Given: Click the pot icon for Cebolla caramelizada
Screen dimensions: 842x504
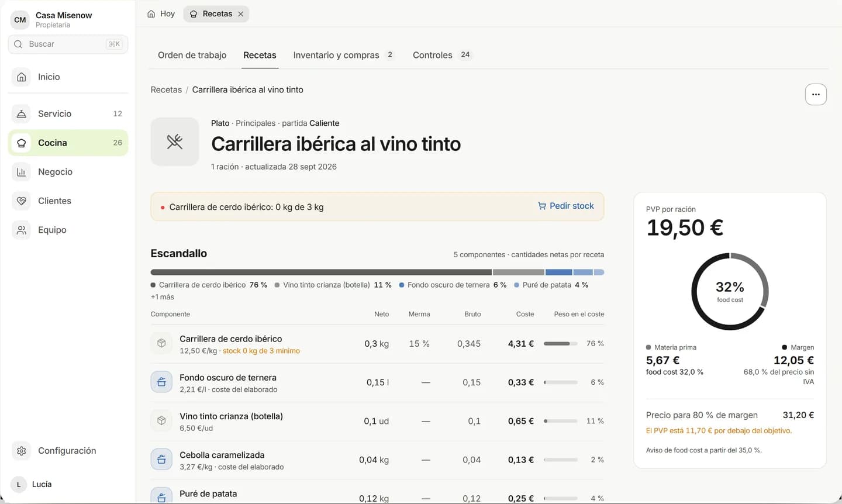Looking at the screenshot, I should coord(161,460).
